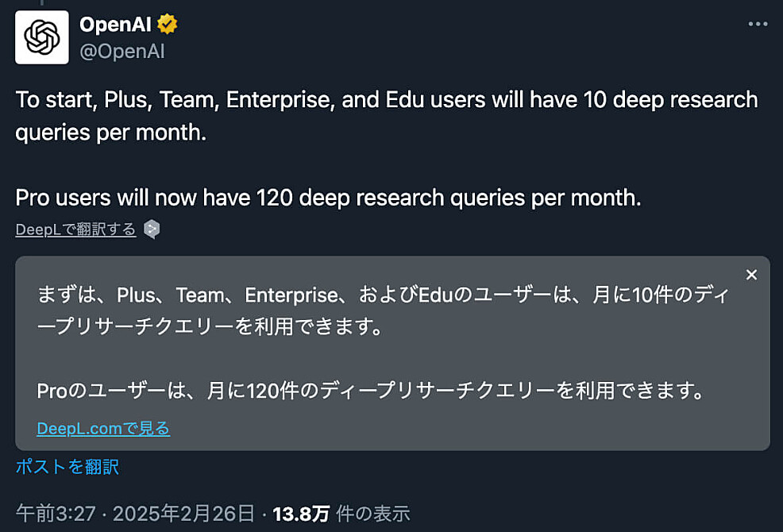
Task: Click the DeepL hexagon logo icon
Action: click(x=152, y=229)
